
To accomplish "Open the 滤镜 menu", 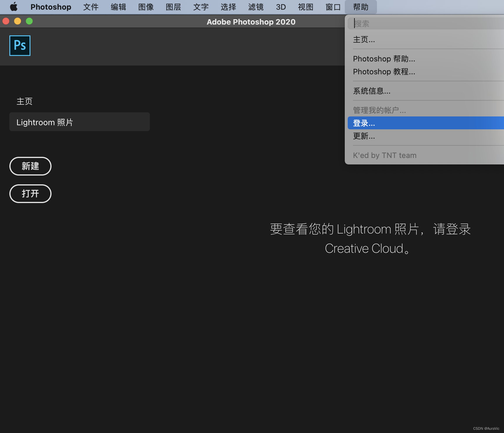I will pyautogui.click(x=256, y=7).
